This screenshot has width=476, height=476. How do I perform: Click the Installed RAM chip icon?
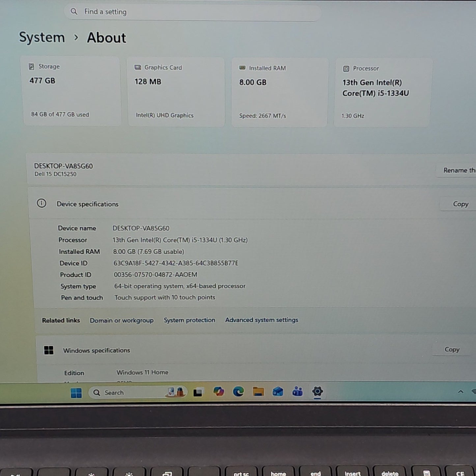(x=242, y=68)
